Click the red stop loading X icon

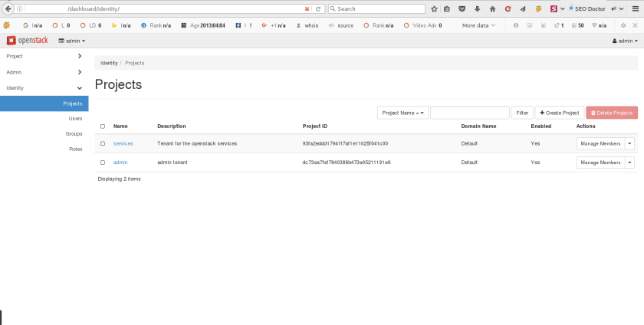point(307,8)
